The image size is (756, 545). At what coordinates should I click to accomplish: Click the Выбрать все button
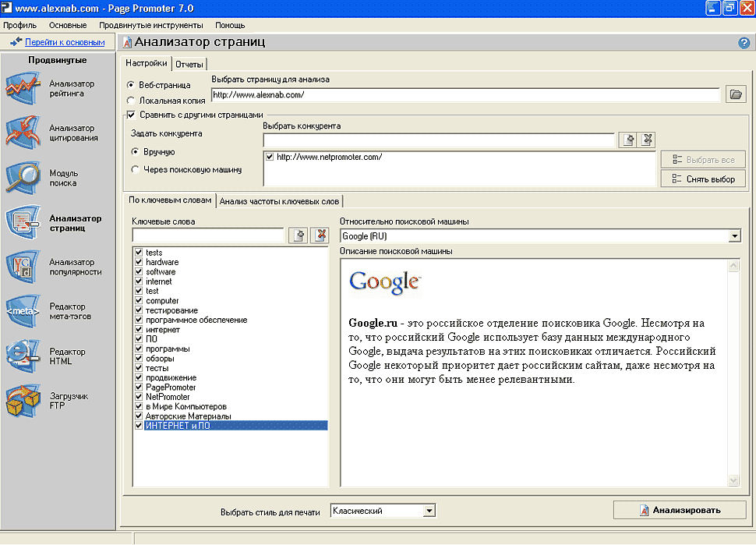(703, 160)
